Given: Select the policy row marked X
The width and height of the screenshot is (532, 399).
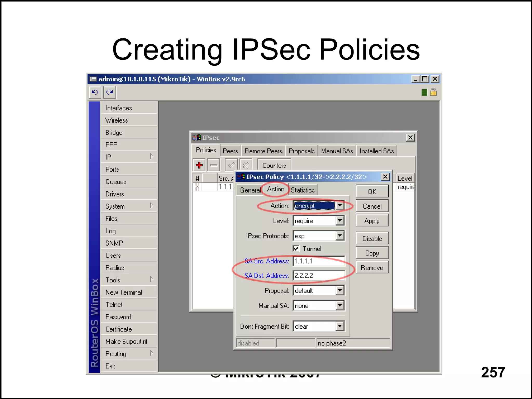Looking at the screenshot, I should click(x=213, y=187).
